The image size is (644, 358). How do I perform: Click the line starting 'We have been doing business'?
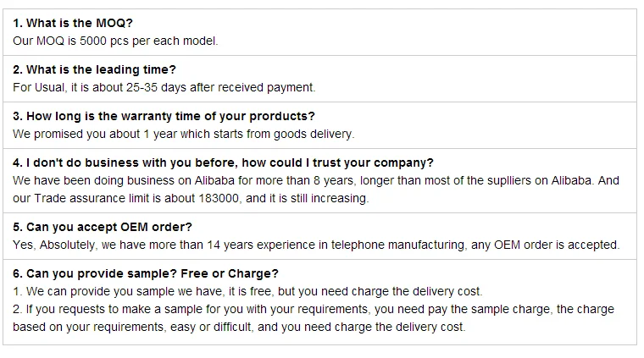click(316, 180)
